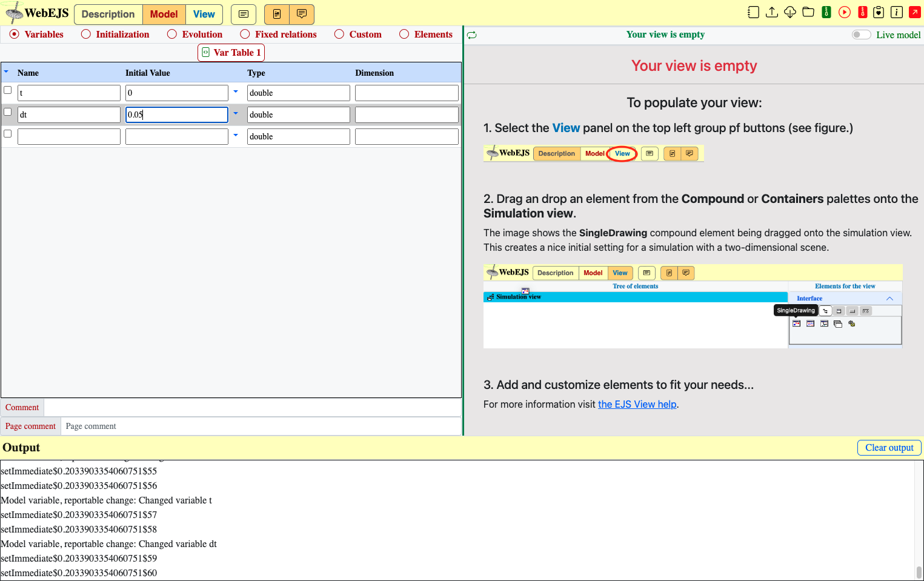Switch to the Description tab
924x581 pixels.
[x=108, y=14]
